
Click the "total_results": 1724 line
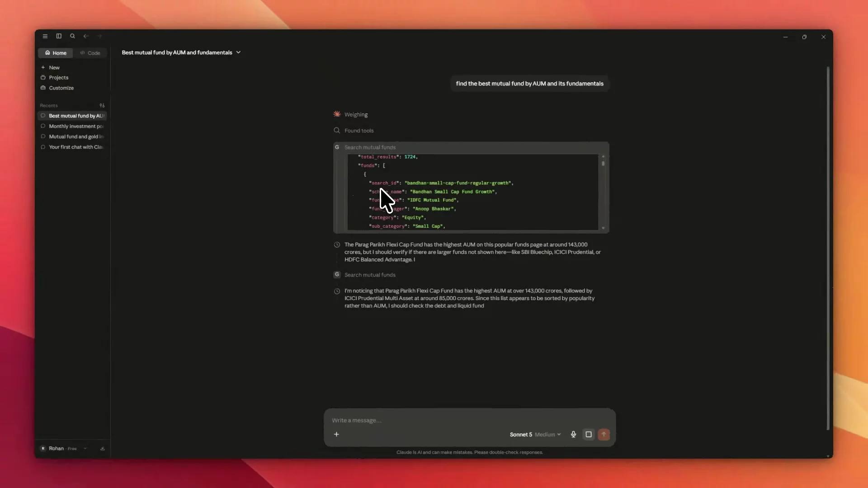388,157
